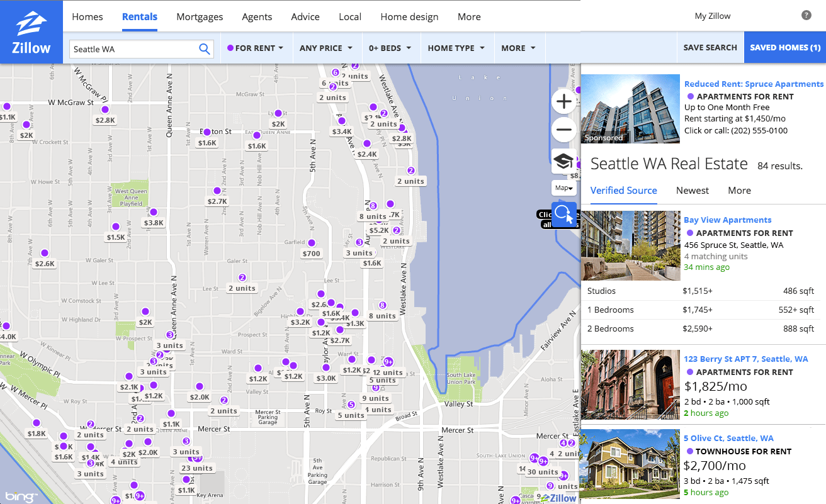Screen dimensions: 826x504
Task: Open the Mortgages menu item
Action: click(x=200, y=16)
